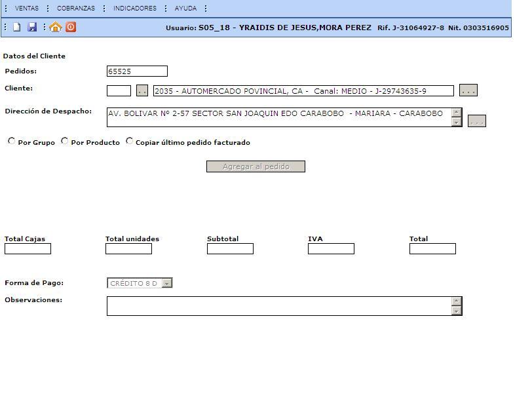Click the Subtotal field
Image resolution: width=532 pixels, height=405 pixels.
[230, 249]
